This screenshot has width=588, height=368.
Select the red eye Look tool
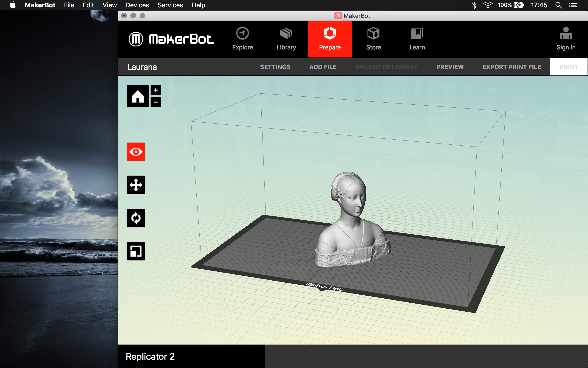[136, 152]
